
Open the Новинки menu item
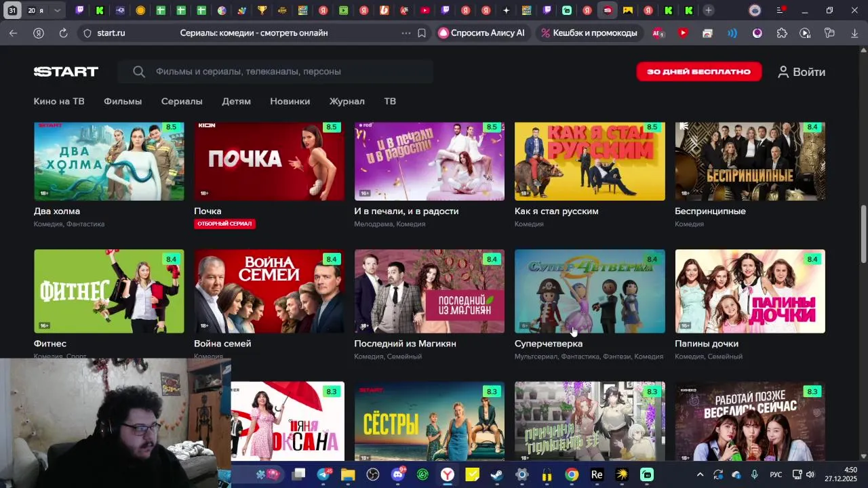tap(290, 101)
